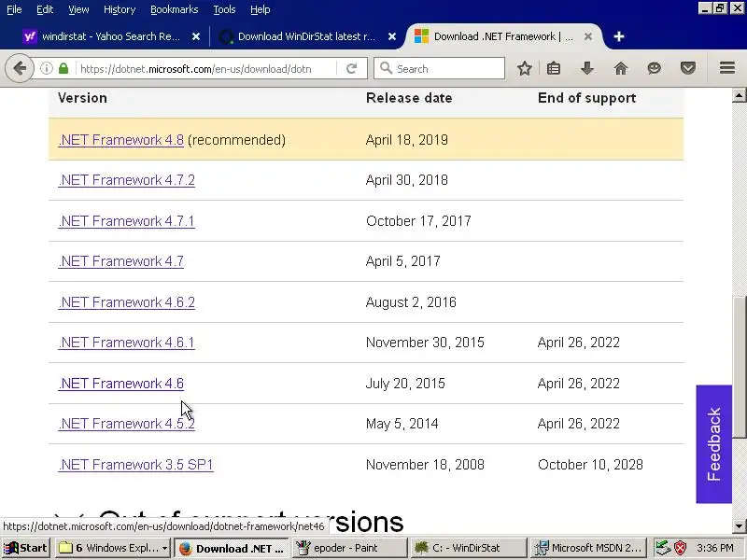The width and height of the screenshot is (747, 560).
Task: Switch to windirstat Yahoo Search tab
Action: pos(110,36)
